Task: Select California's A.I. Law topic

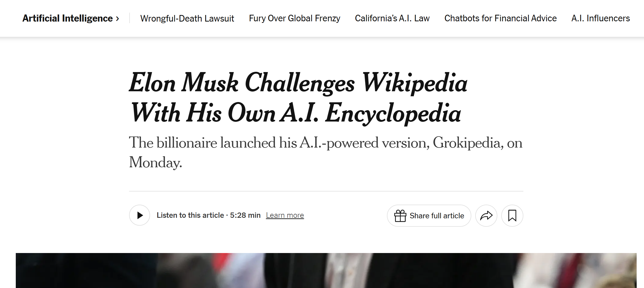Action: coord(392,18)
